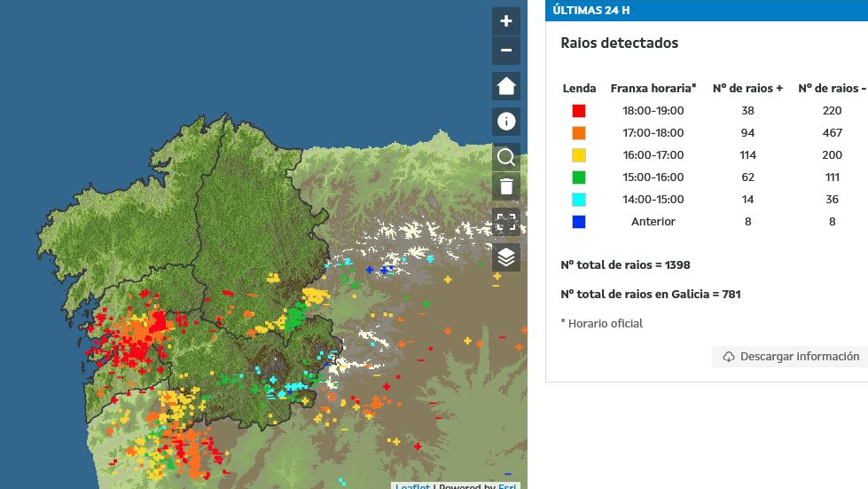868x489 pixels.
Task: Select the Anterior row label
Action: pos(653,222)
